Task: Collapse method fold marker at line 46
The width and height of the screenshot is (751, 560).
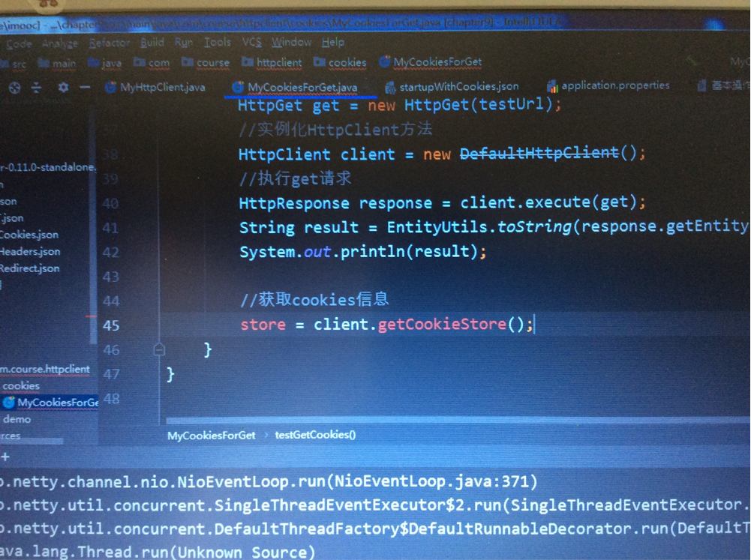Action: coord(160,350)
